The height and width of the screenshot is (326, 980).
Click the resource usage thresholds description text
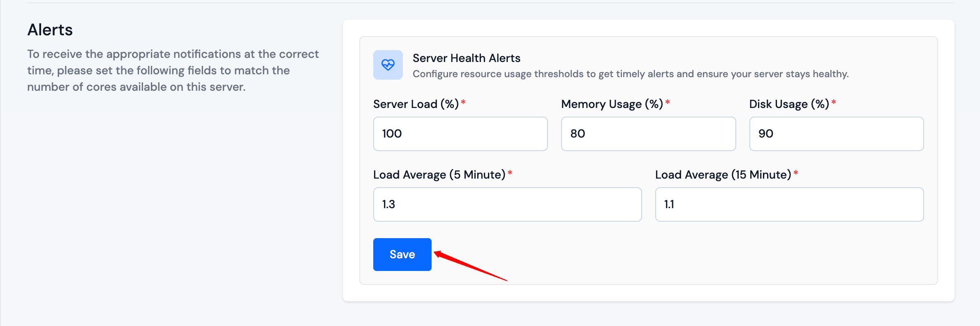pyautogui.click(x=630, y=74)
